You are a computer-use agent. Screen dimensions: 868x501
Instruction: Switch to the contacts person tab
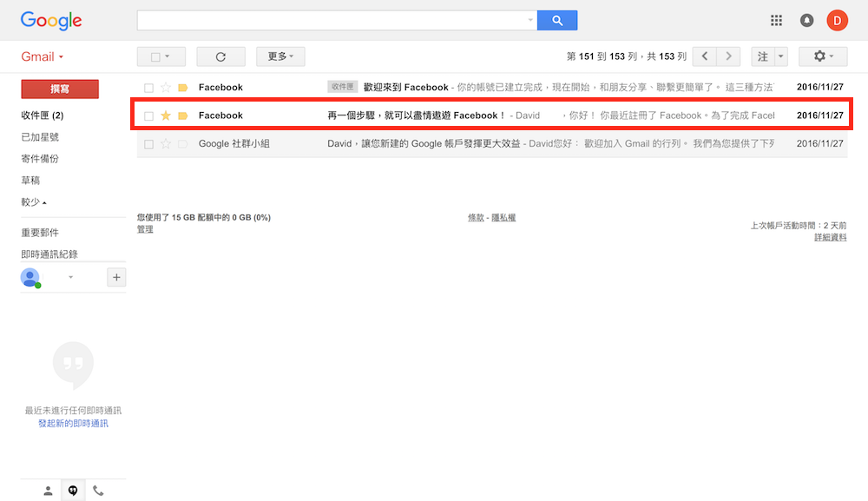48,491
